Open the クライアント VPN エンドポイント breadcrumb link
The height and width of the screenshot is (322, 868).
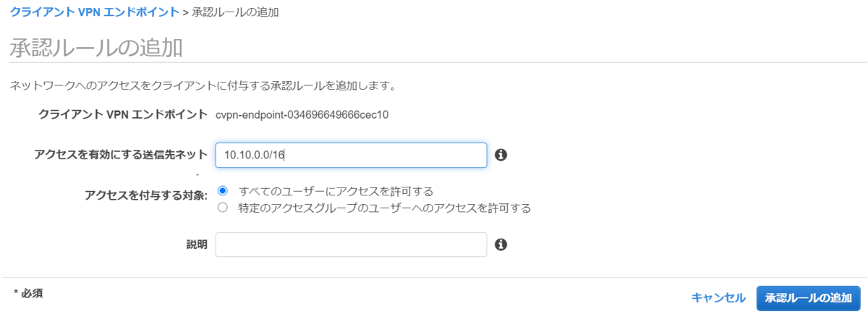click(94, 12)
